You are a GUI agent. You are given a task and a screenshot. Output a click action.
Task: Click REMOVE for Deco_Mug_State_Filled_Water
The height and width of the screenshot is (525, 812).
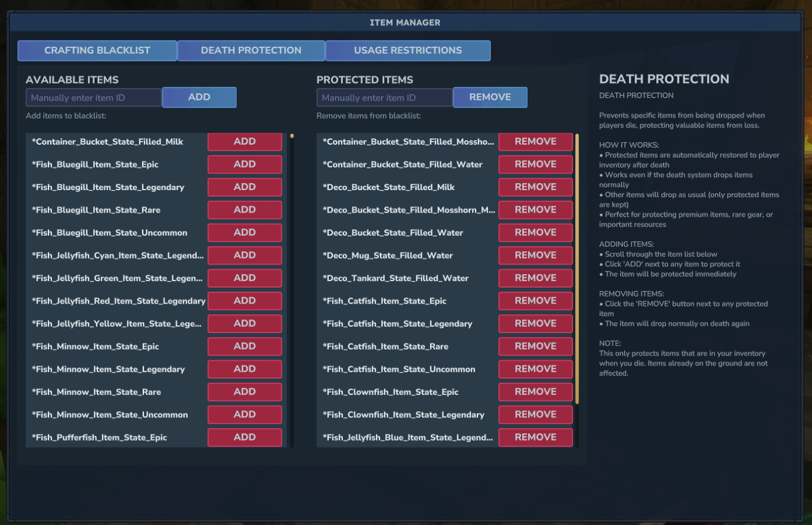click(535, 255)
